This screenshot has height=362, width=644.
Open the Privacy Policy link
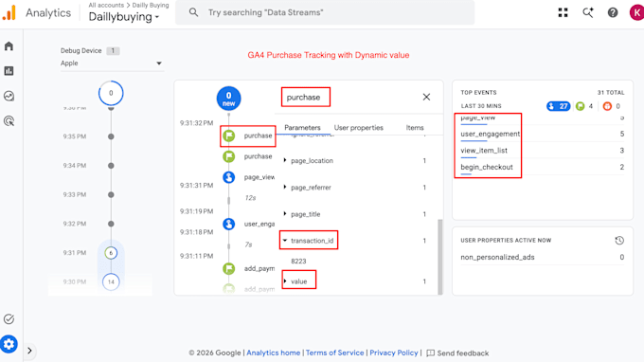(x=393, y=353)
